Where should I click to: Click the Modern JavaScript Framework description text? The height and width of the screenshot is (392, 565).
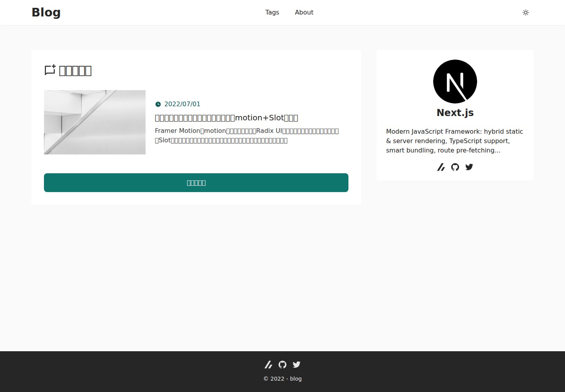click(x=454, y=141)
